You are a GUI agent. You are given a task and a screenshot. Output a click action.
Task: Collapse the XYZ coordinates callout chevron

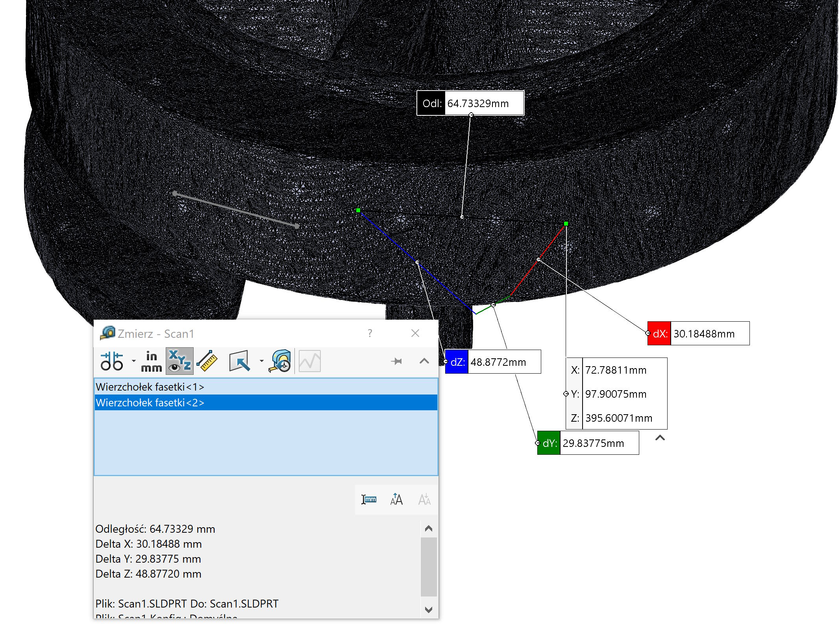[660, 437]
